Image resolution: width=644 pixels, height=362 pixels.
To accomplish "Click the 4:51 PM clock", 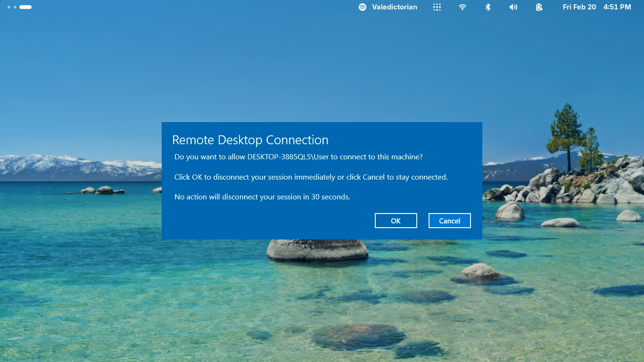I will 617,7.
